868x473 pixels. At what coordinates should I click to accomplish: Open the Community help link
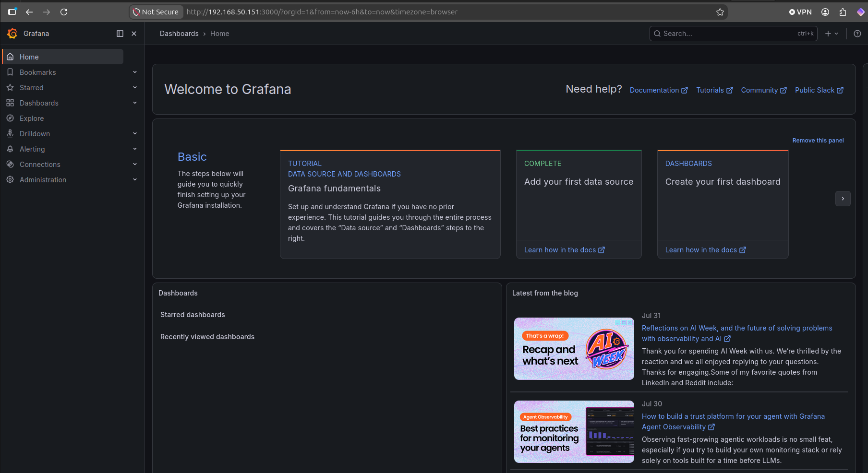[x=764, y=90]
